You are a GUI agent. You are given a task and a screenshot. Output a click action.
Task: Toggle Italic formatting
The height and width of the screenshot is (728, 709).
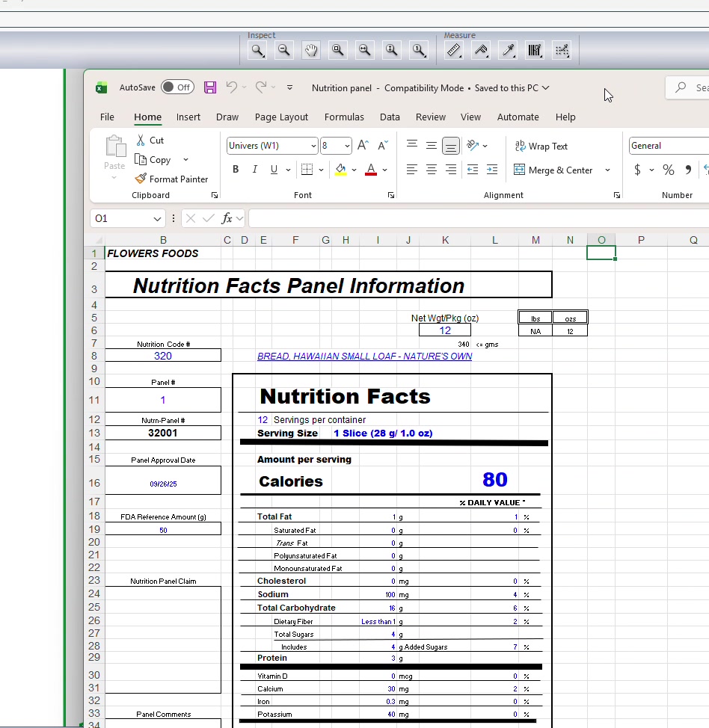(254, 170)
